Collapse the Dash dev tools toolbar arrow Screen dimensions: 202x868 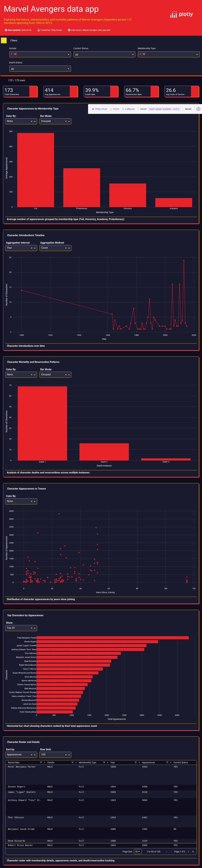[198, 109]
